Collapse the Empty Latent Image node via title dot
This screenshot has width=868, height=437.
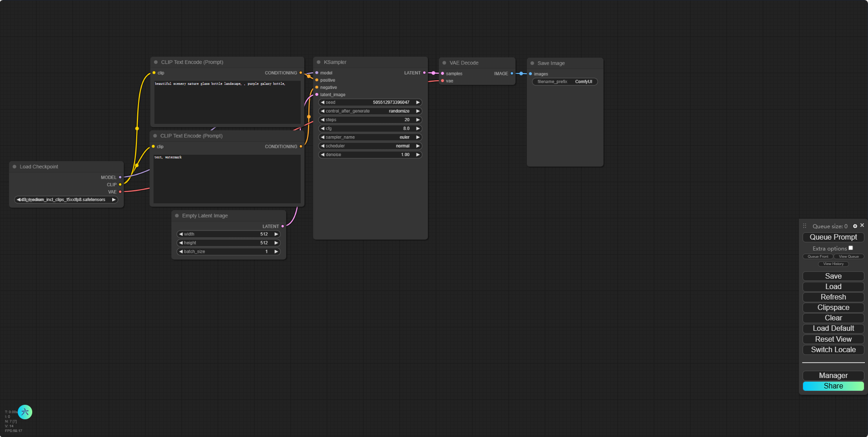[177, 216]
